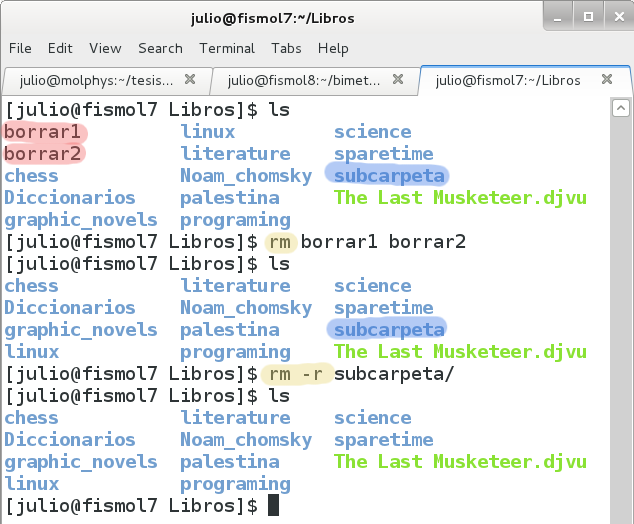Click the scrollbar down arrow

pos(622,510)
